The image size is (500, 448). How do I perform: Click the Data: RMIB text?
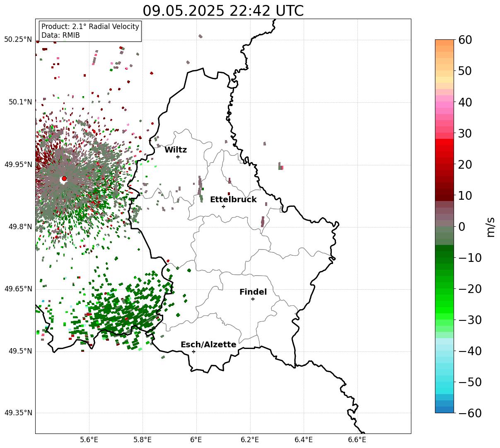click(x=60, y=36)
